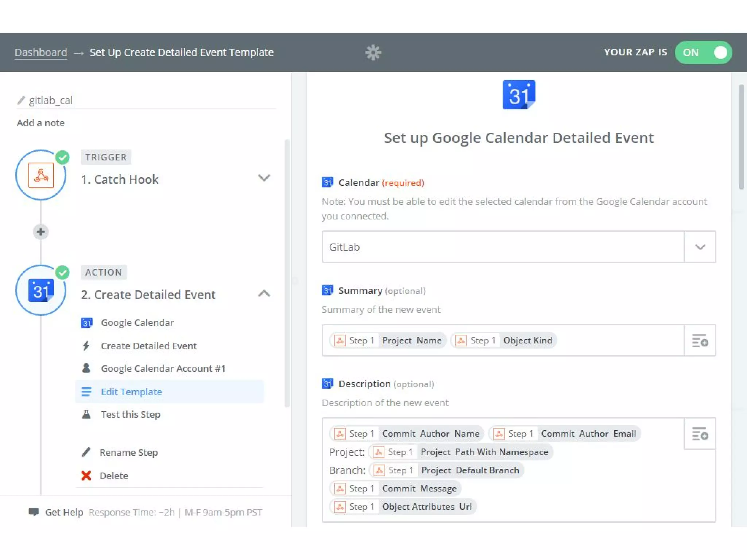
Task: Select the Edit Template menu item
Action: [x=131, y=392]
